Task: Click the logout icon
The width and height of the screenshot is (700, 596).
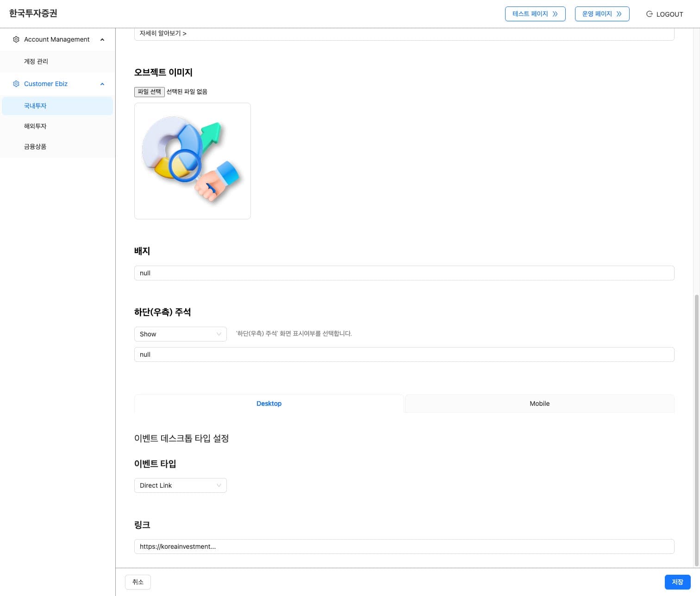Action: [649, 14]
